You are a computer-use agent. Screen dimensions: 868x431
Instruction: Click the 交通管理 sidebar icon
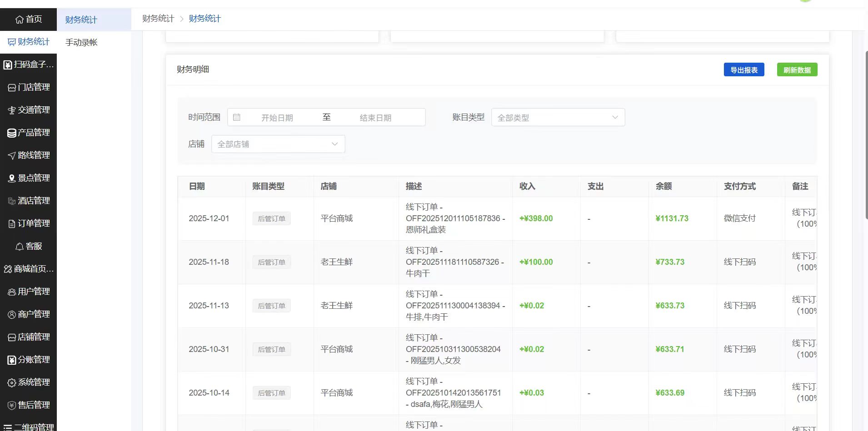click(12, 110)
